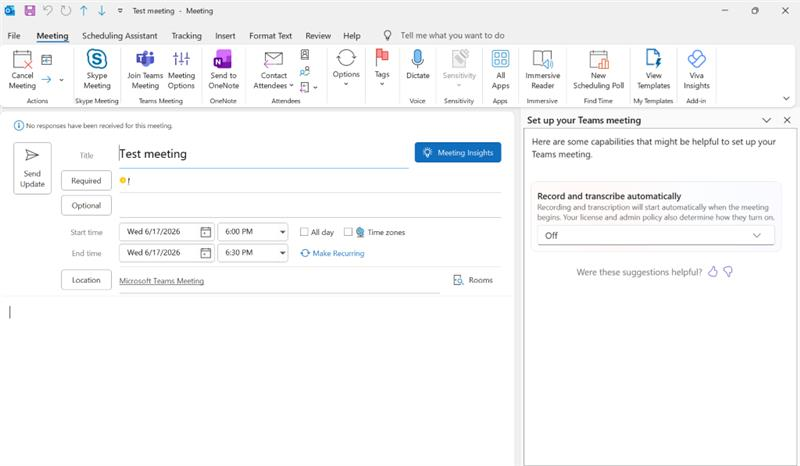
Task: Select the Meeting ribbon tab
Action: [x=52, y=36]
